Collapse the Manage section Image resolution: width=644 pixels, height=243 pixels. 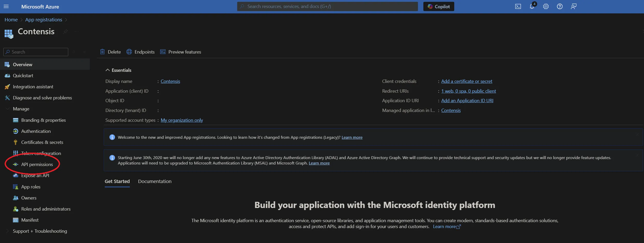[7, 109]
